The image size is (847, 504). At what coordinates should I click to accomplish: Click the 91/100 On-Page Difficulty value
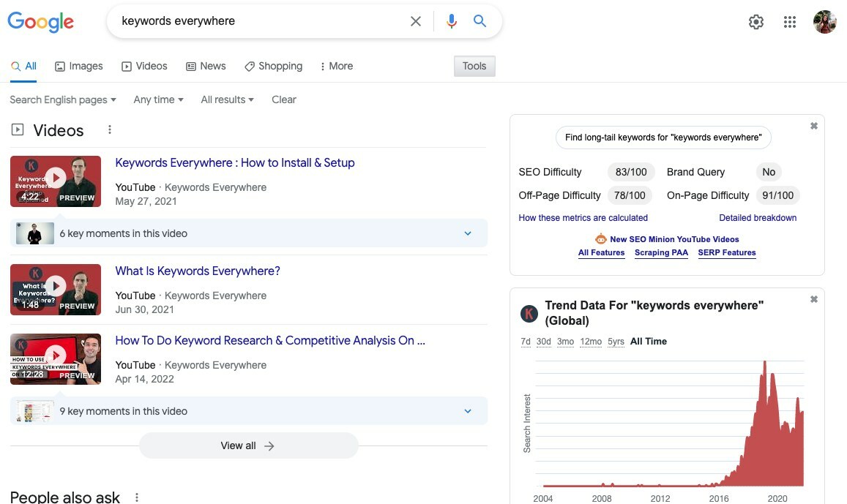[x=778, y=195]
